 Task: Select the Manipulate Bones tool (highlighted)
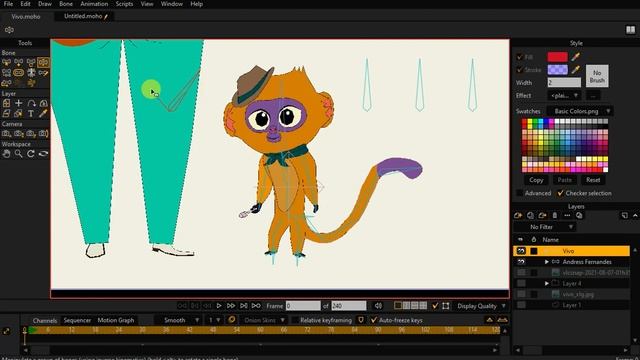click(43, 62)
